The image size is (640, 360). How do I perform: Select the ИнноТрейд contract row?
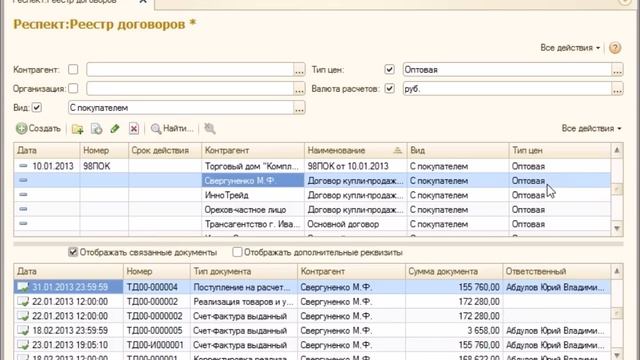pyautogui.click(x=312, y=195)
